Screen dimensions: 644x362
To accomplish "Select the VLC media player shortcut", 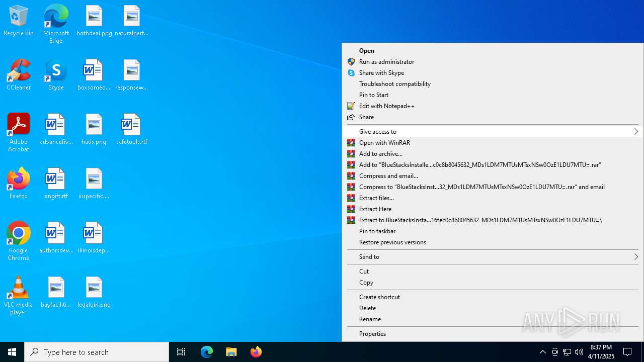I will [19, 296].
